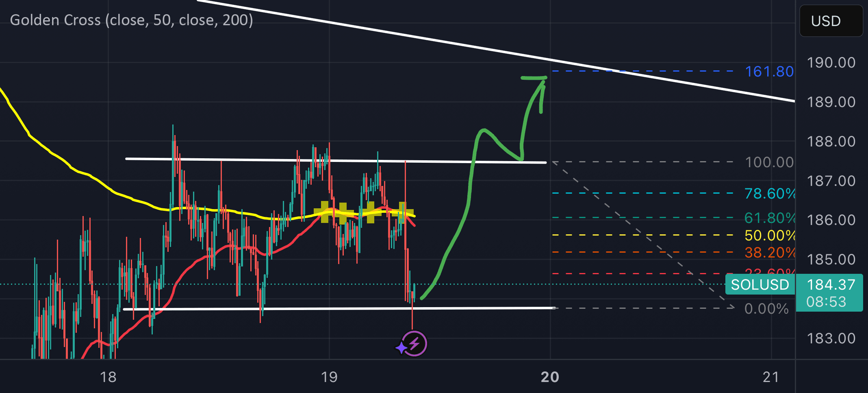Open the USD currency selector
The width and height of the screenshot is (868, 393).
(831, 21)
